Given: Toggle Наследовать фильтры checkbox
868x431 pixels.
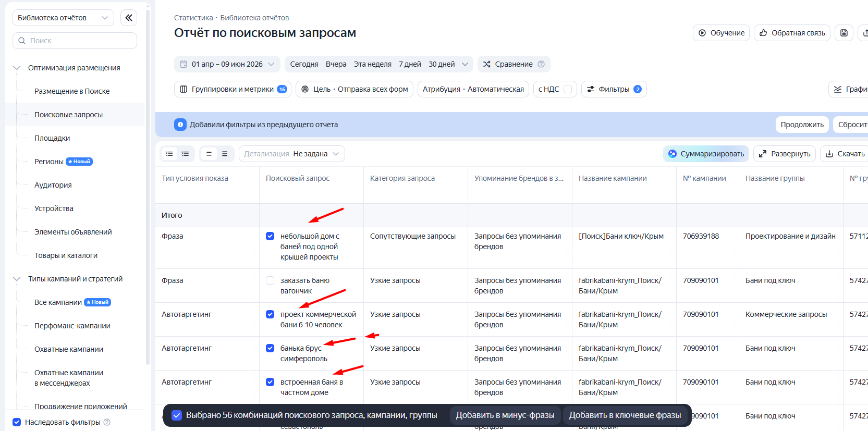Looking at the screenshot, I should [17, 422].
